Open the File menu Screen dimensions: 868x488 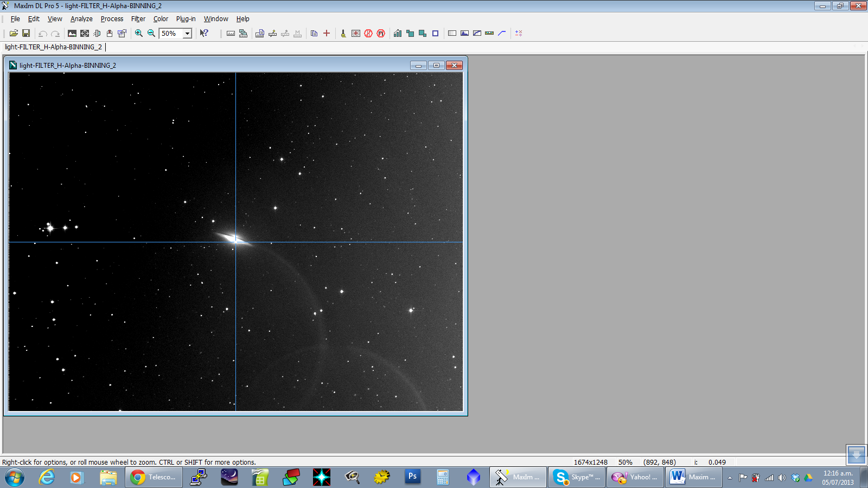(15, 18)
